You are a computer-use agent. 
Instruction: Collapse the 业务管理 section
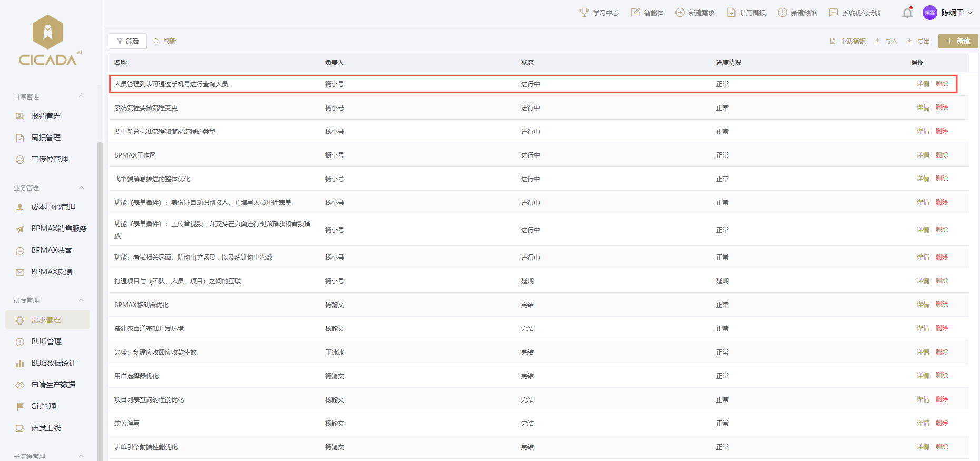tap(81, 188)
